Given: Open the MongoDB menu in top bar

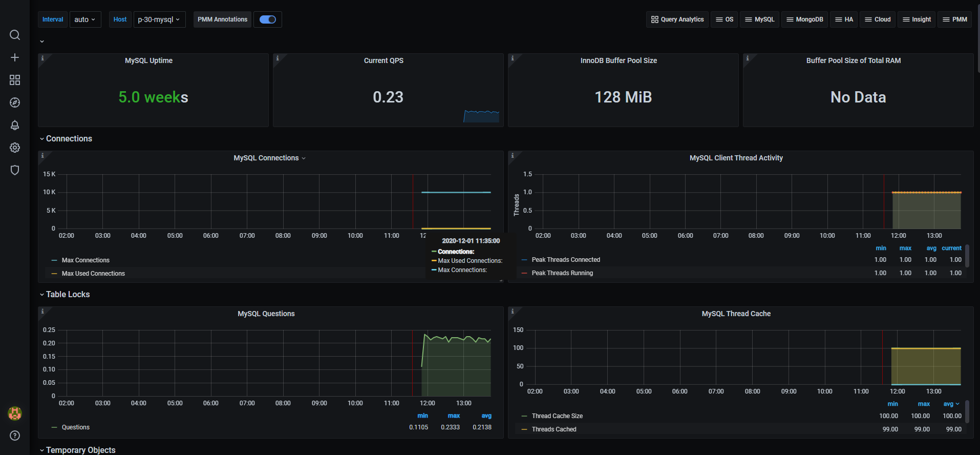Looking at the screenshot, I should (x=804, y=19).
